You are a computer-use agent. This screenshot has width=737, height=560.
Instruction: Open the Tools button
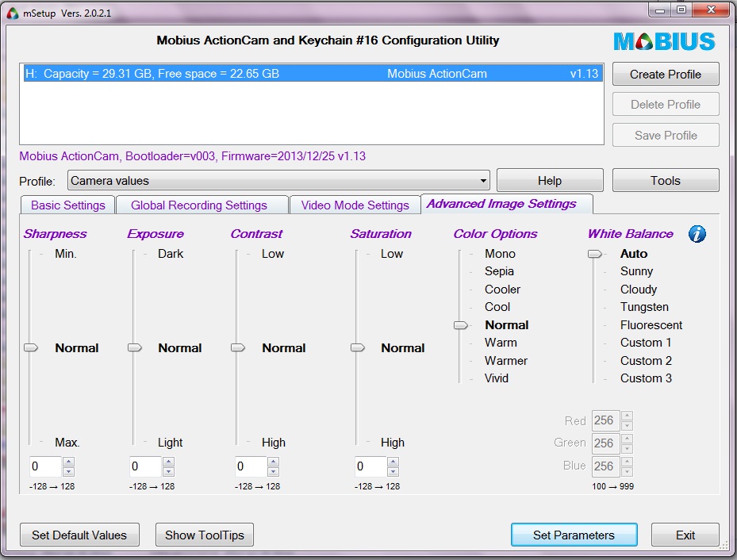click(665, 181)
